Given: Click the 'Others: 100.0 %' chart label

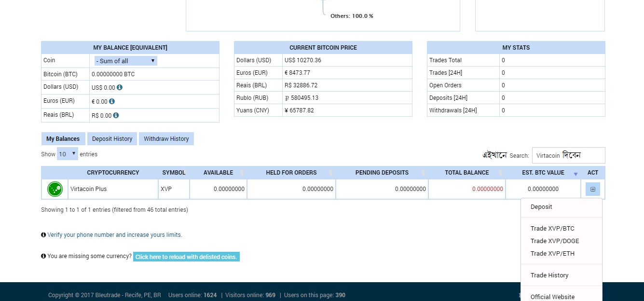Looking at the screenshot, I should (352, 16).
